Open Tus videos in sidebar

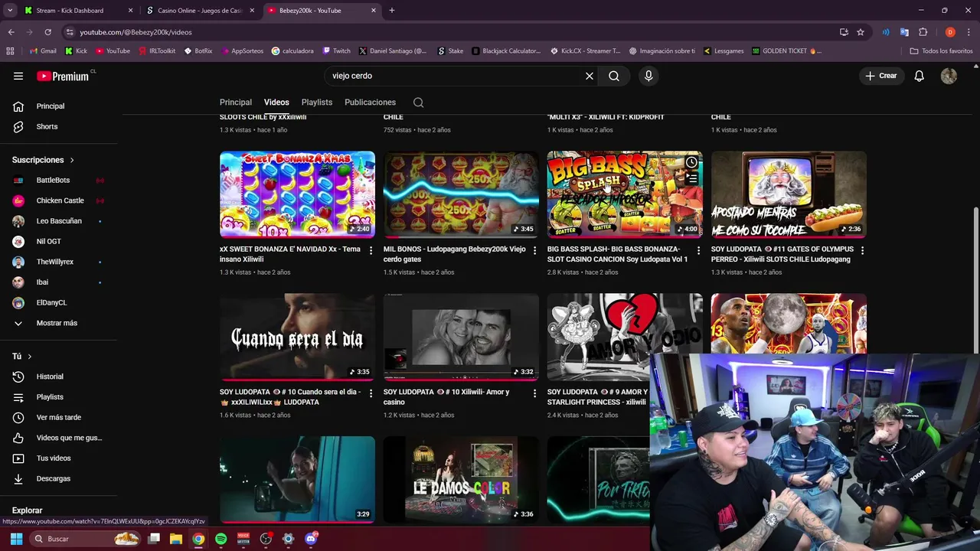tap(54, 458)
